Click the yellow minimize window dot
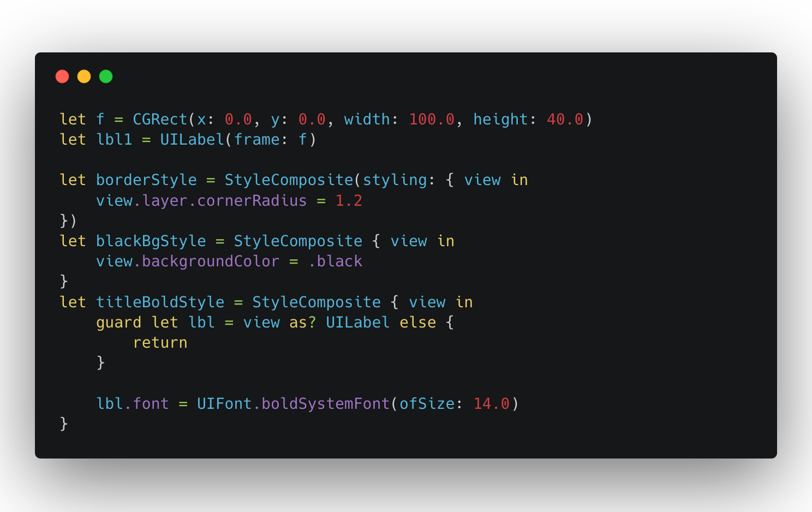 pos(84,76)
